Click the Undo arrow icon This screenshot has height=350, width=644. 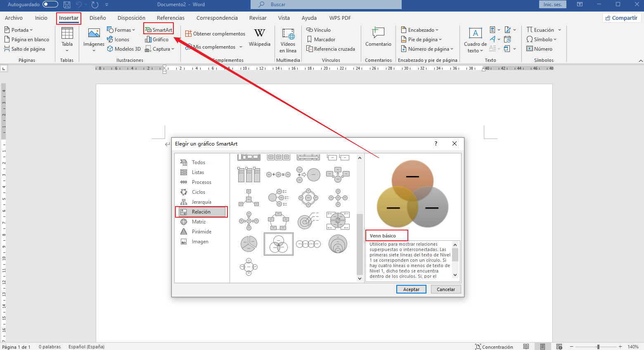79,5
